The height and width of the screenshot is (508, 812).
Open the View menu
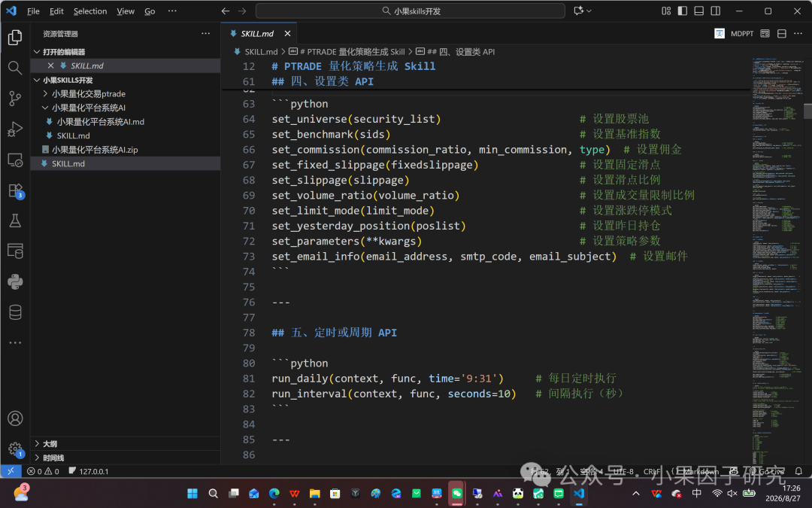coord(126,11)
